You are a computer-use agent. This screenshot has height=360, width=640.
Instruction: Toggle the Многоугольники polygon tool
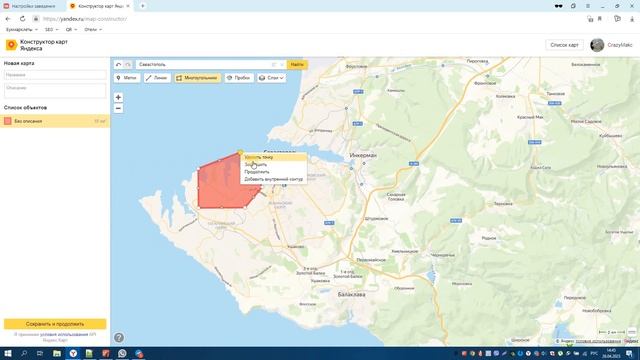coord(198,78)
